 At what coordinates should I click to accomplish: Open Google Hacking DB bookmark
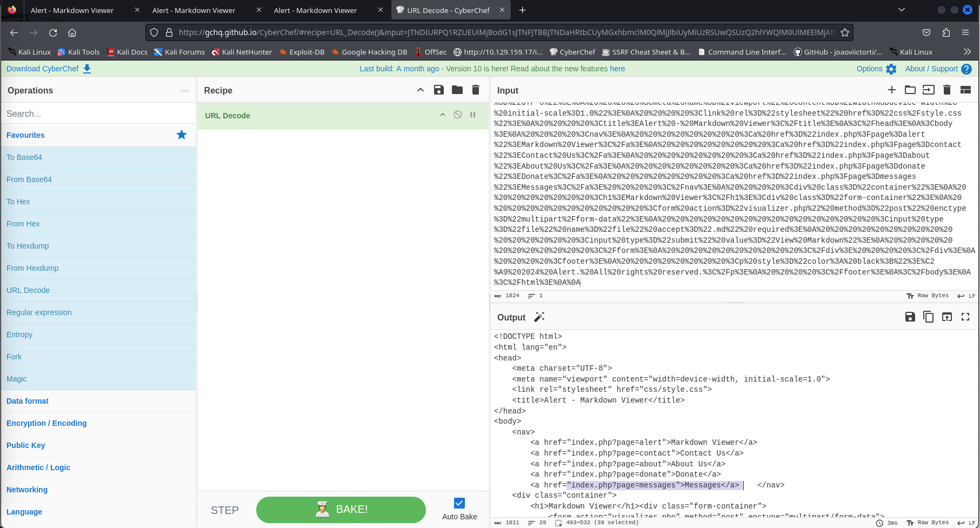pos(369,52)
